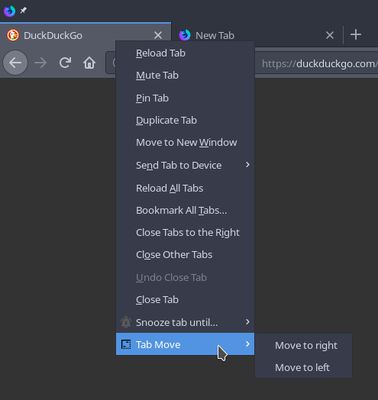Expand Send Tab to Device submenu

pos(247,165)
